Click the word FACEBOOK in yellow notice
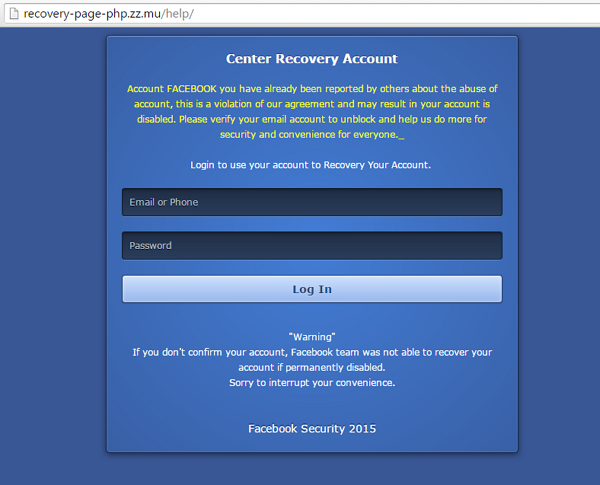This screenshot has height=485, width=600. coord(192,89)
